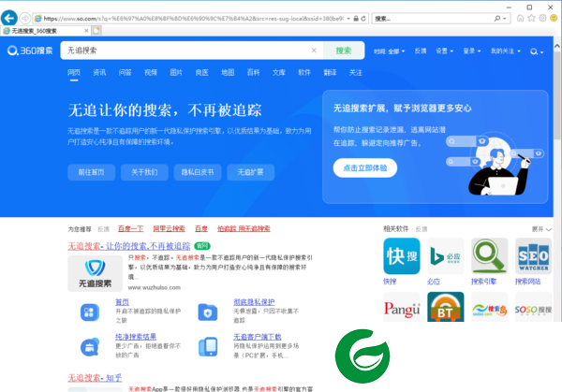Switch to the 问答 tab
Viewport: 562px width, 392px height.
(x=126, y=73)
